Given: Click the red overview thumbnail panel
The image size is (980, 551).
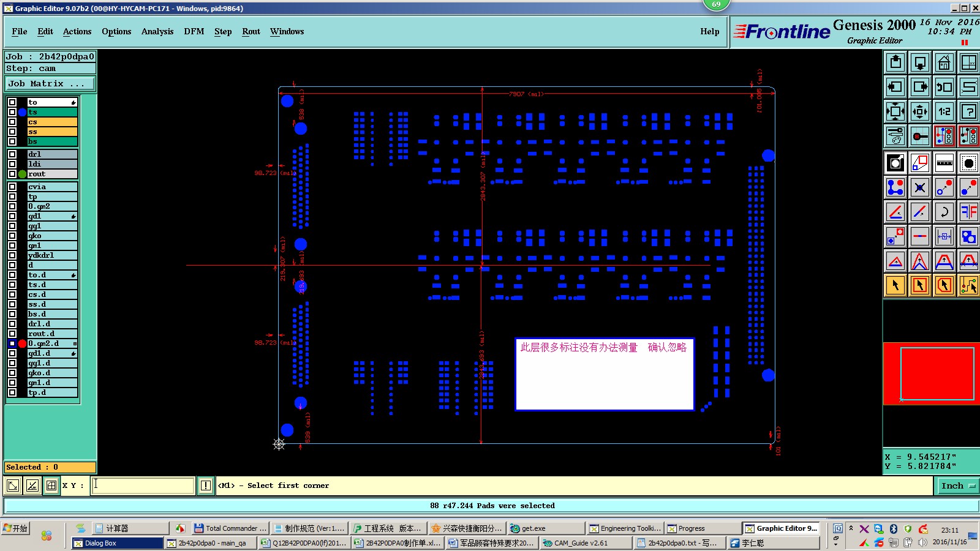Looking at the screenshot, I should pyautogui.click(x=931, y=373).
